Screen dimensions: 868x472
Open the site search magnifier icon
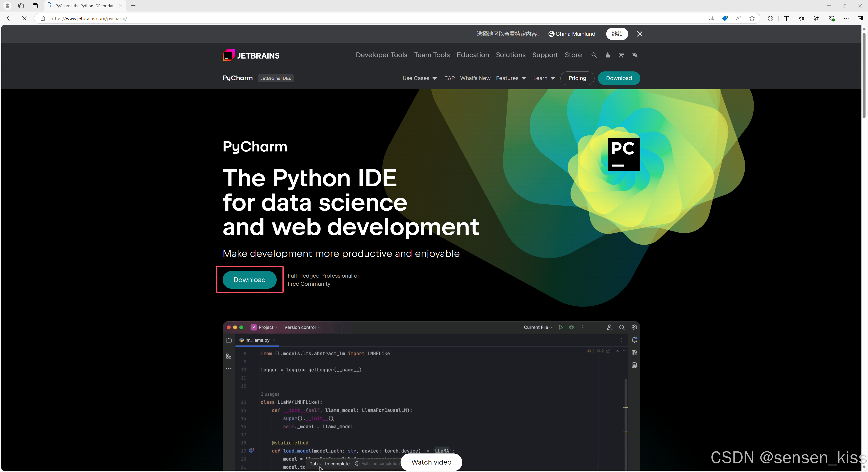point(594,55)
